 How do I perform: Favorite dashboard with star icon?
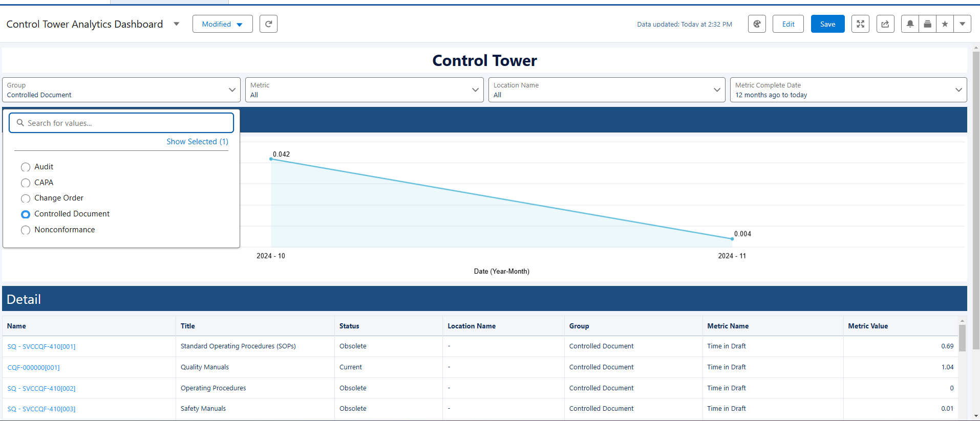[945, 24]
